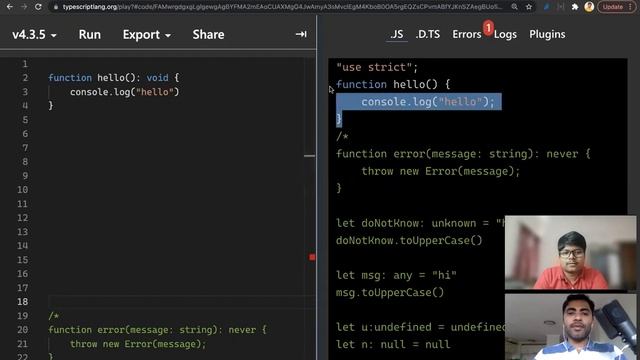The height and width of the screenshot is (360, 640).
Task: Open the Chrome profile avatar
Action: coord(589,7)
